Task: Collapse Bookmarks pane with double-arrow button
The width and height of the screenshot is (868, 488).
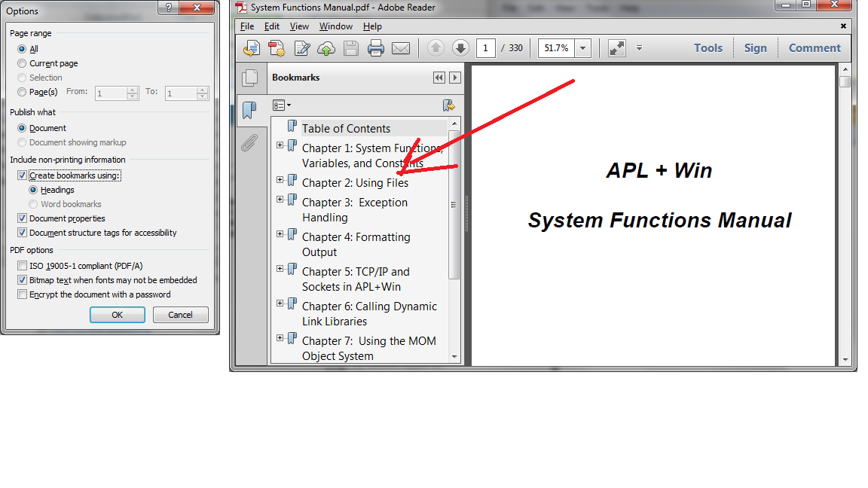Action: [439, 78]
